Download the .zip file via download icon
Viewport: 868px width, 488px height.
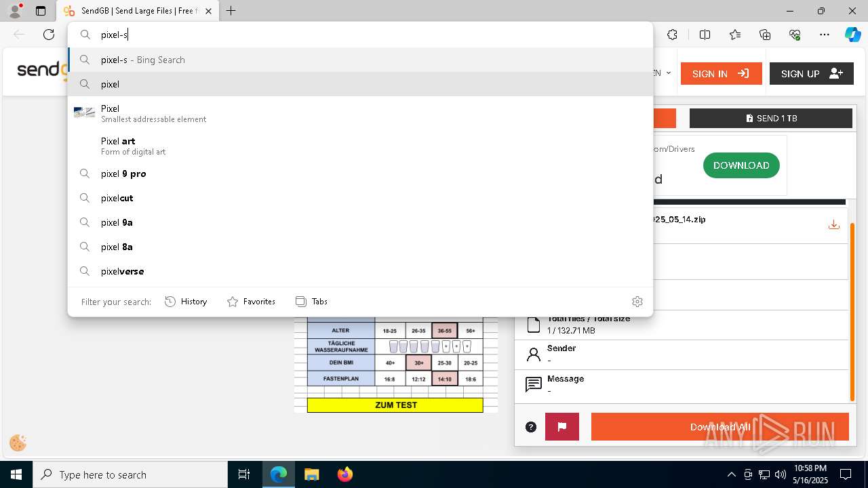pyautogui.click(x=834, y=224)
